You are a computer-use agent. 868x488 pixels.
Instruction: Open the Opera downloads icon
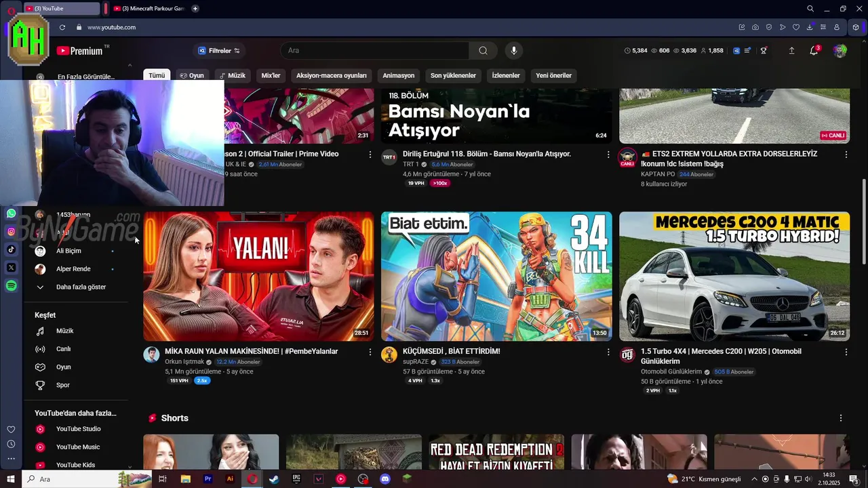point(810,27)
